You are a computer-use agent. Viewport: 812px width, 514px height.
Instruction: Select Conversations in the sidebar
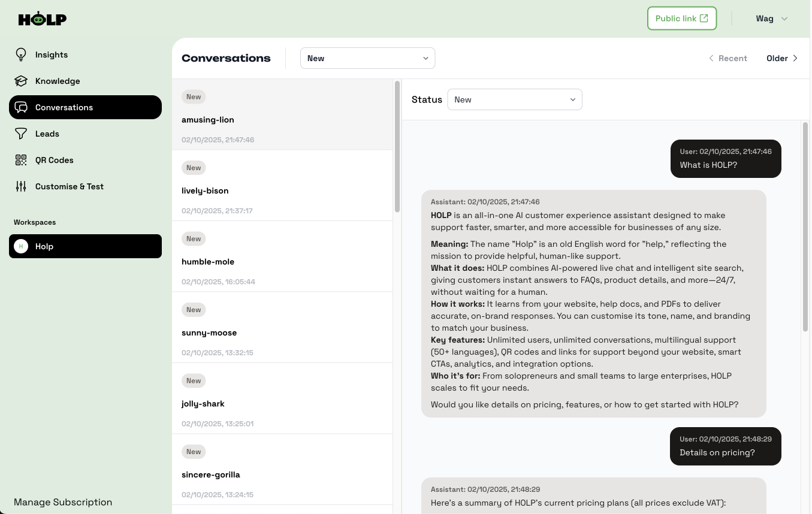tap(85, 107)
